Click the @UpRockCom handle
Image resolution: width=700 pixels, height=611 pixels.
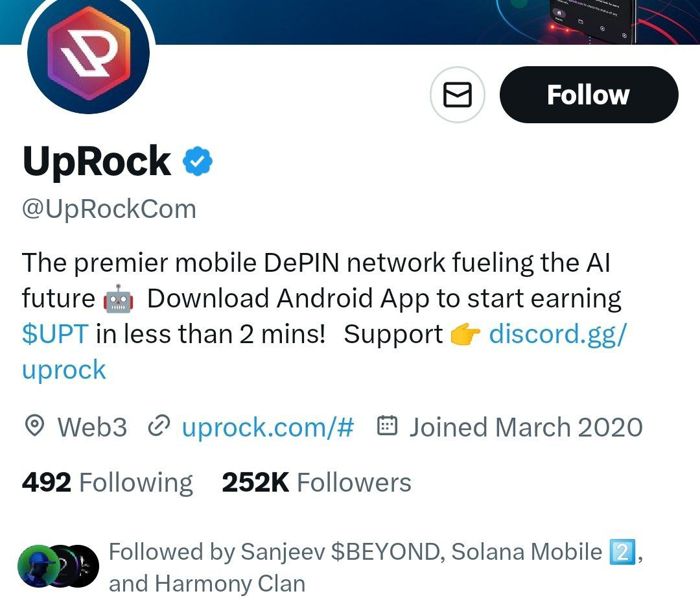(109, 209)
